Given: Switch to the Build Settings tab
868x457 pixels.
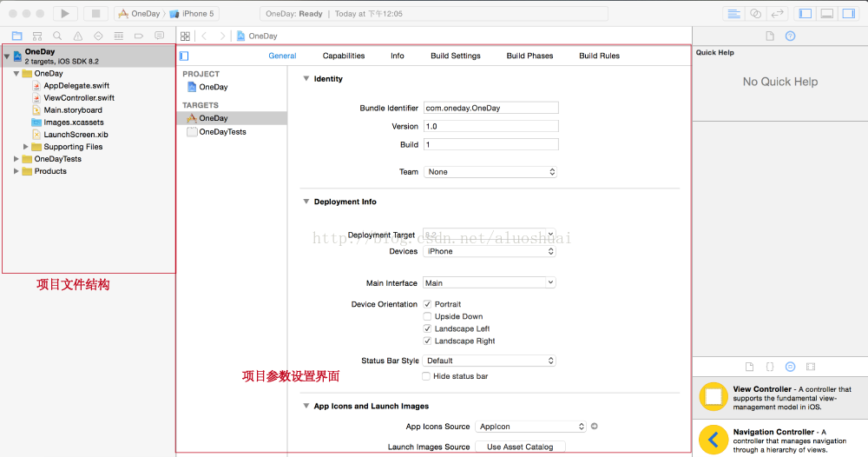Looking at the screenshot, I should click(456, 56).
